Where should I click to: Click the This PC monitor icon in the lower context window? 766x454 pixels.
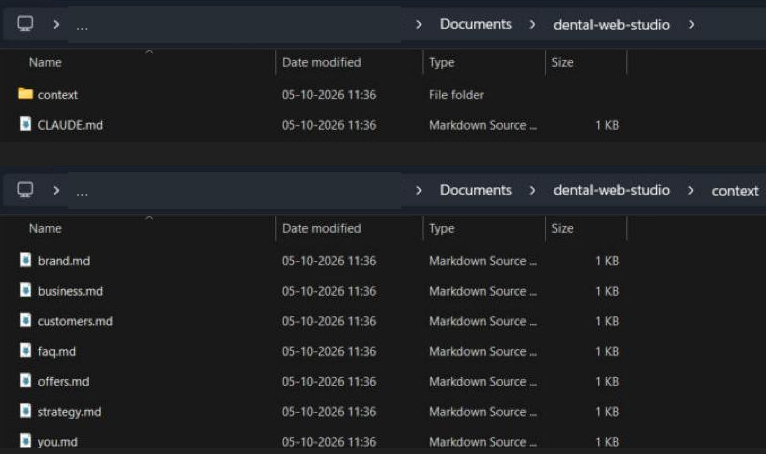point(25,189)
